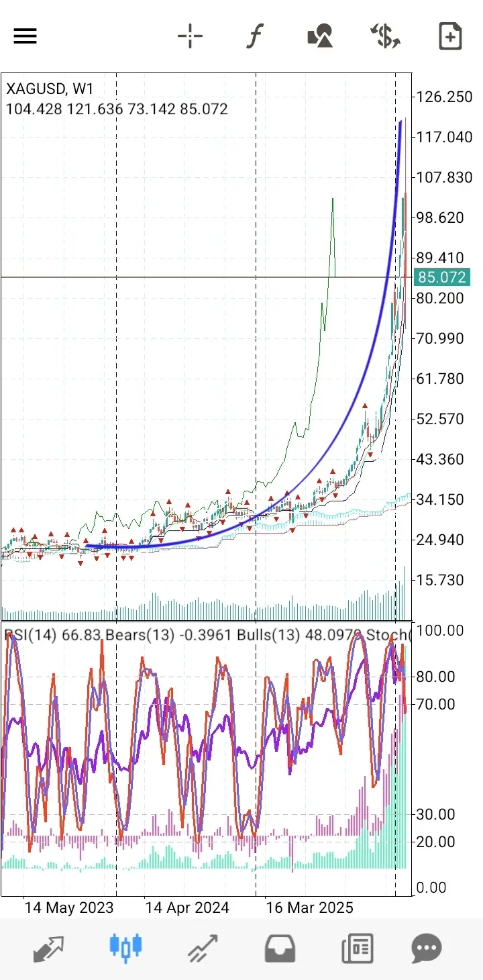Tap the 70.00 oscillator level label
The image size is (483, 980).
[436, 704]
